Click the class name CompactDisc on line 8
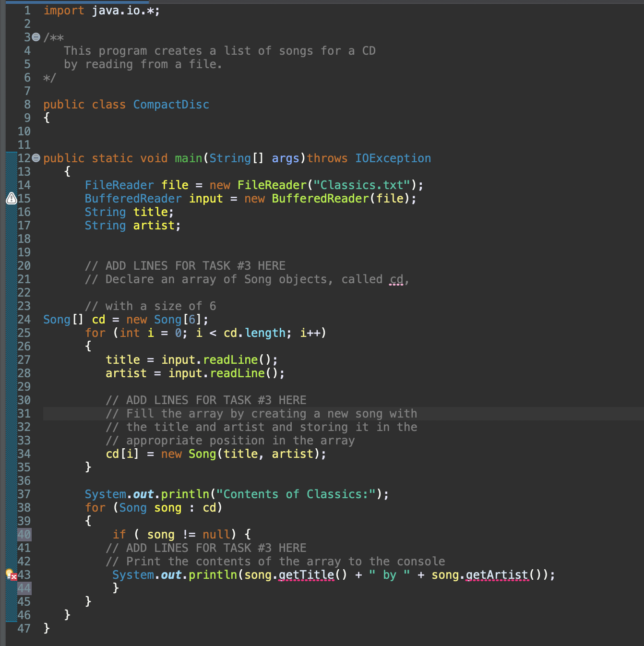This screenshot has height=646, width=644. (171, 104)
